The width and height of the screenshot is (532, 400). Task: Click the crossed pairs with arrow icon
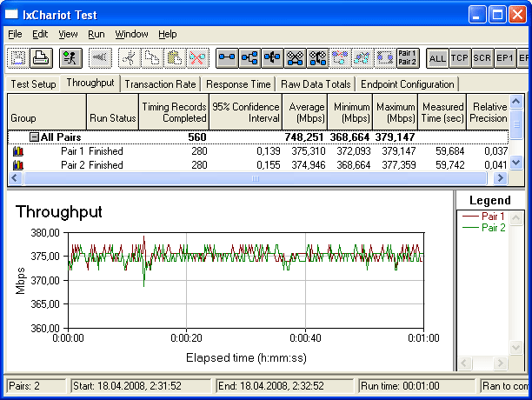[x=318, y=58]
